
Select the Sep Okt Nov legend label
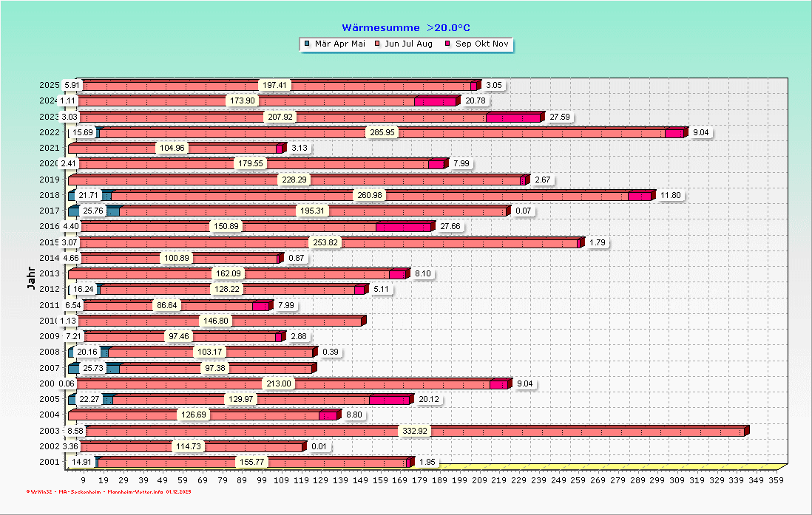tap(481, 44)
